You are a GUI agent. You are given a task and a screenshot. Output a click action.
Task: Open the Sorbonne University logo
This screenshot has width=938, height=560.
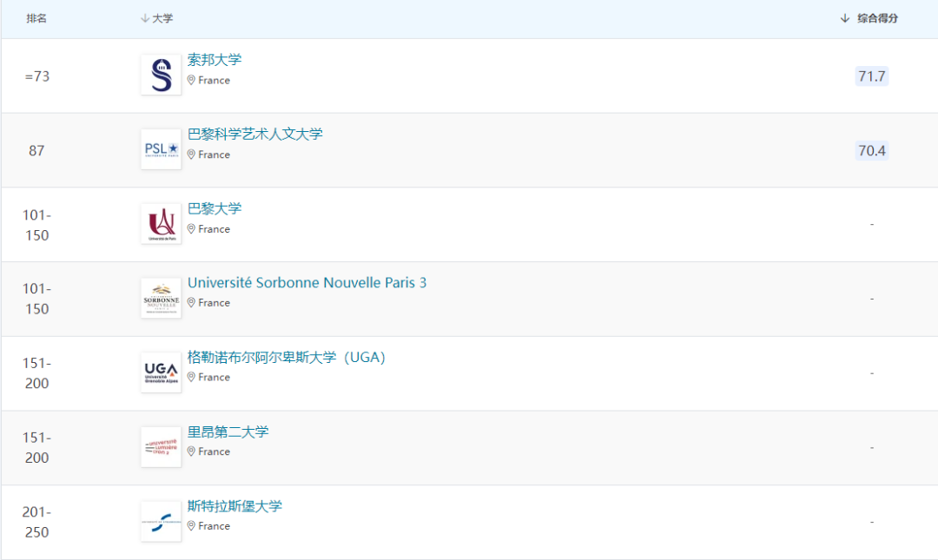click(161, 75)
